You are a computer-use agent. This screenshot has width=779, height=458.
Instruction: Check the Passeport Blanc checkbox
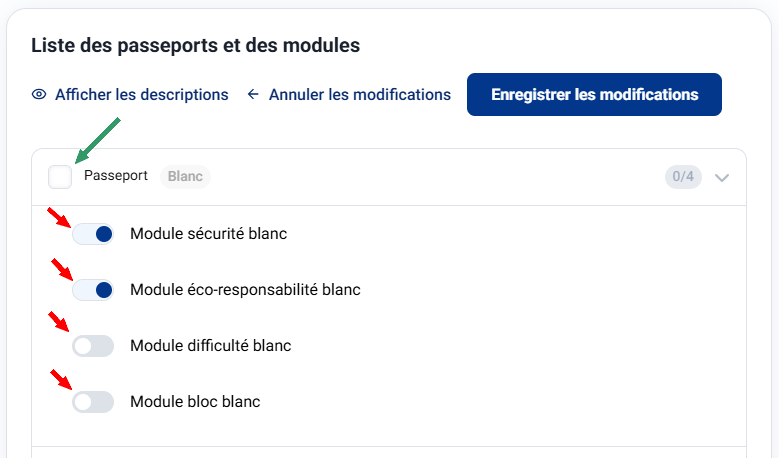pos(60,177)
